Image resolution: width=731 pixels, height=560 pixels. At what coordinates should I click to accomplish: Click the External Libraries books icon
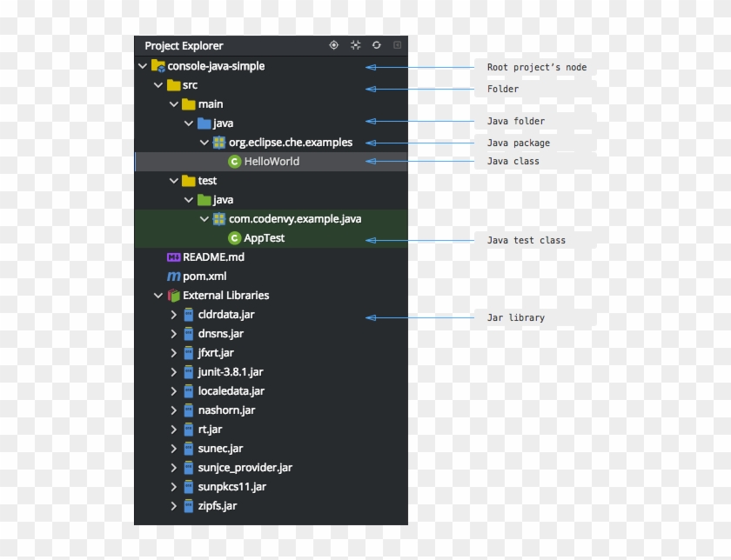coord(173,296)
